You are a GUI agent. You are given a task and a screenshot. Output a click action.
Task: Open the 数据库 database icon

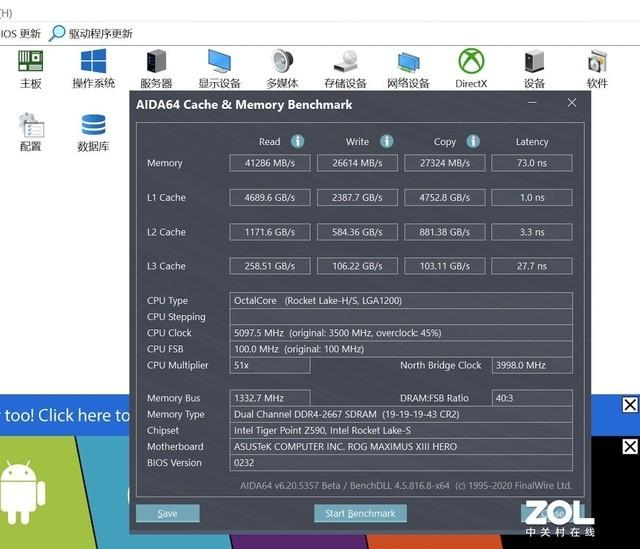coord(93,125)
